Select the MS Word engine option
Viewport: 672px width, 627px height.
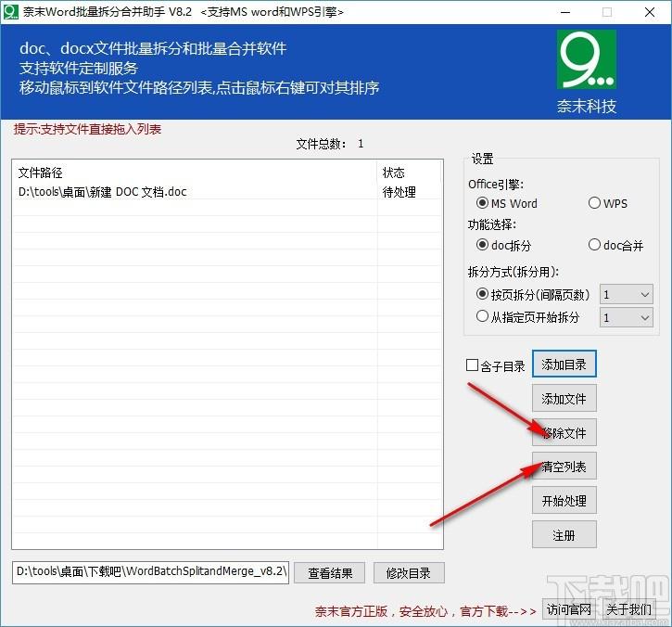[x=507, y=203]
